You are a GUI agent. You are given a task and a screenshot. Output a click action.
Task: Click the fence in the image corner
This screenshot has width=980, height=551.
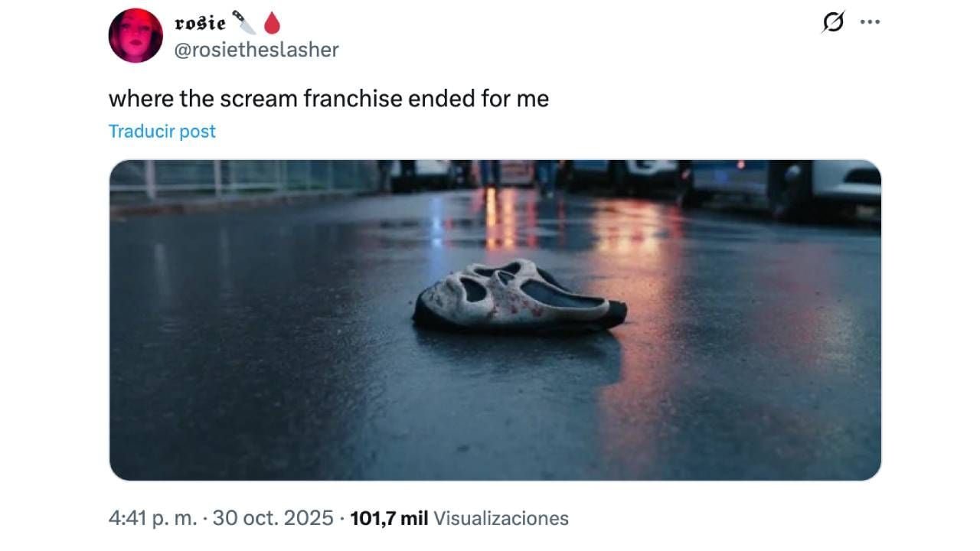pos(230,180)
